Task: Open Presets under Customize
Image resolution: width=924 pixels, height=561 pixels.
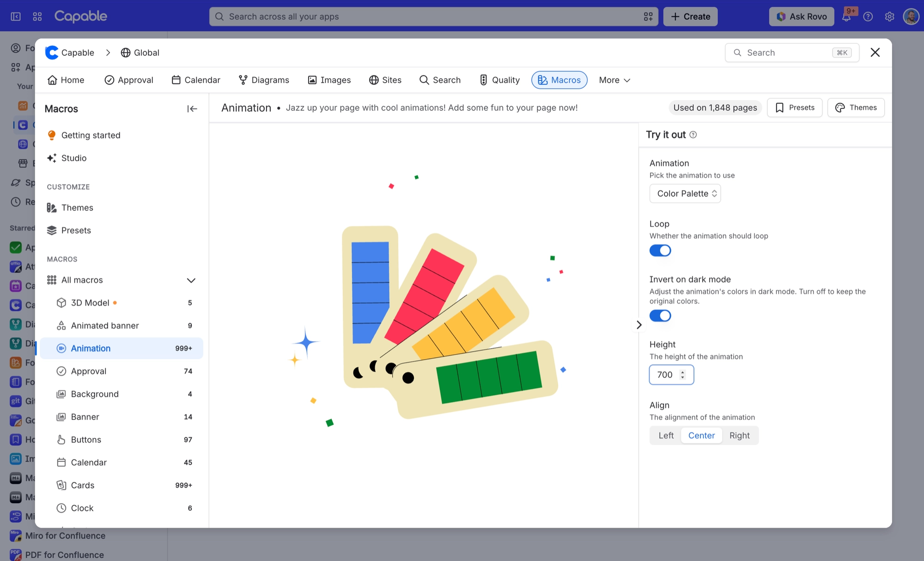Action: (122, 230)
